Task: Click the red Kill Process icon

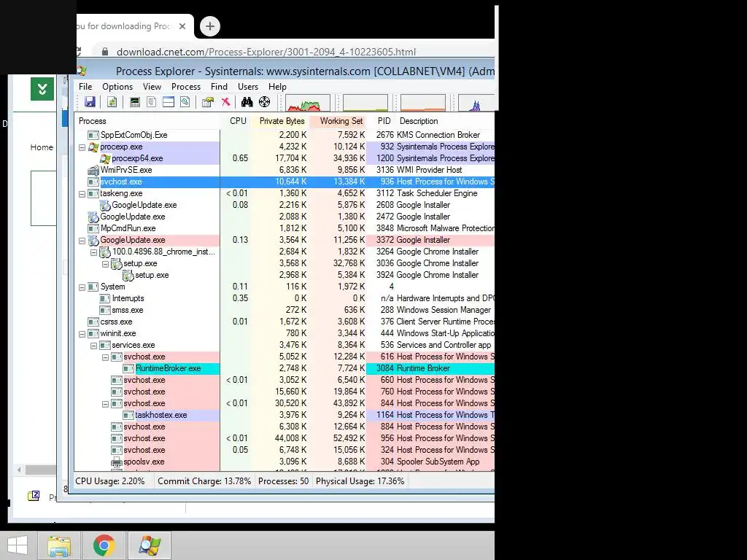Action: (x=226, y=102)
